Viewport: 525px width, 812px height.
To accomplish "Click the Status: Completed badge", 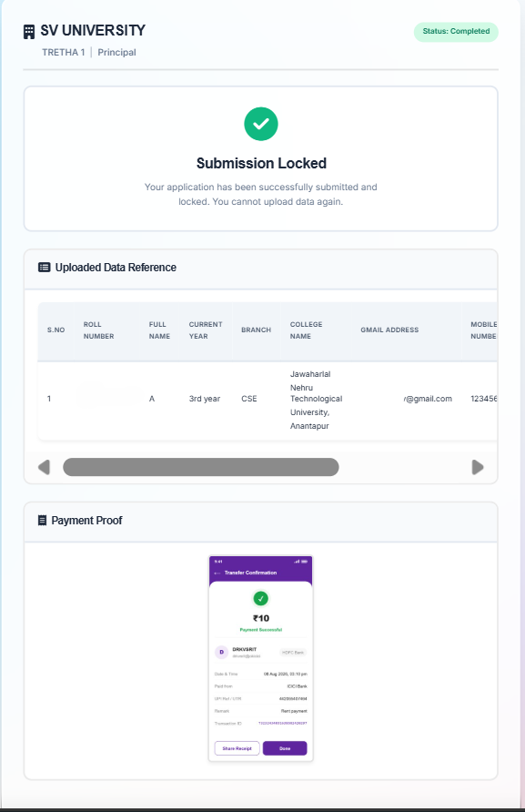I will click(x=456, y=32).
